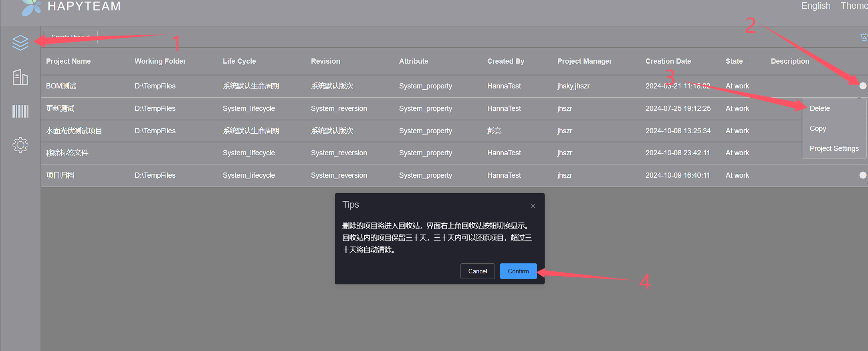Screen dimensions: 868x351
Task: Select the 移除标签文件 project name
Action: coord(67,153)
